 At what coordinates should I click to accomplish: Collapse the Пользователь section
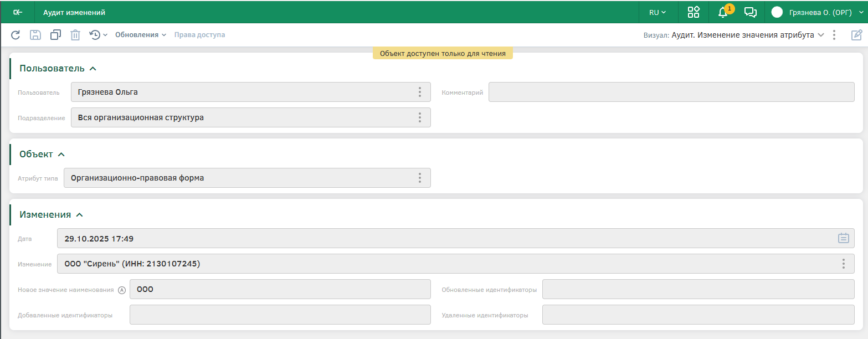click(x=93, y=69)
